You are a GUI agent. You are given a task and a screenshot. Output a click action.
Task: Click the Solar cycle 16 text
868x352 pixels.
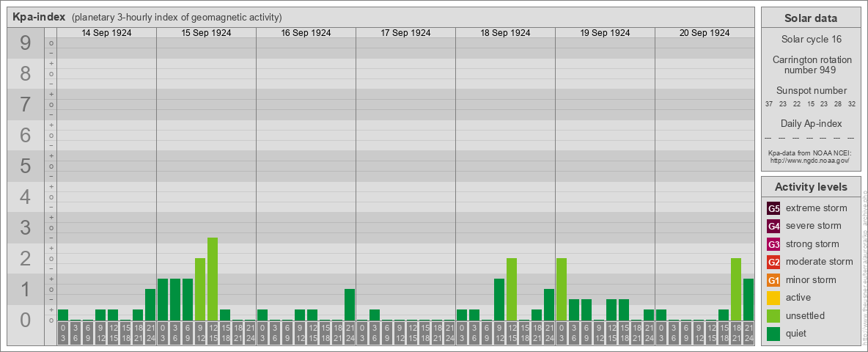coord(811,40)
